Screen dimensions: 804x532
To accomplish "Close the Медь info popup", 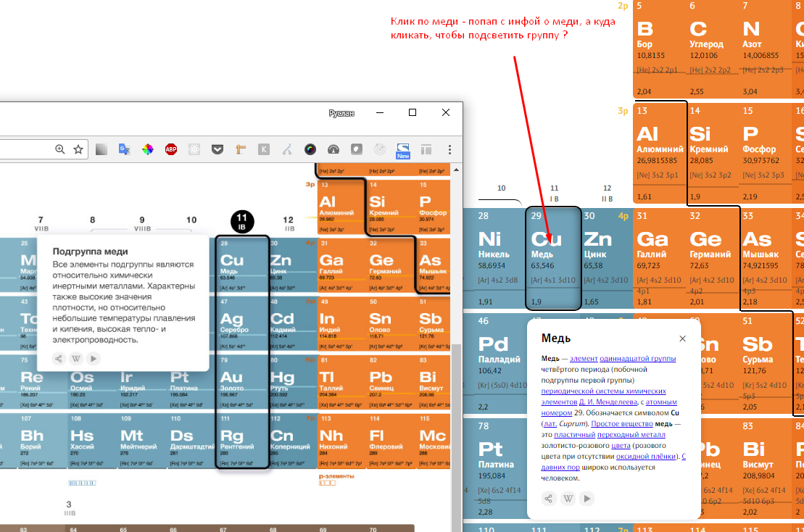I will point(682,338).
